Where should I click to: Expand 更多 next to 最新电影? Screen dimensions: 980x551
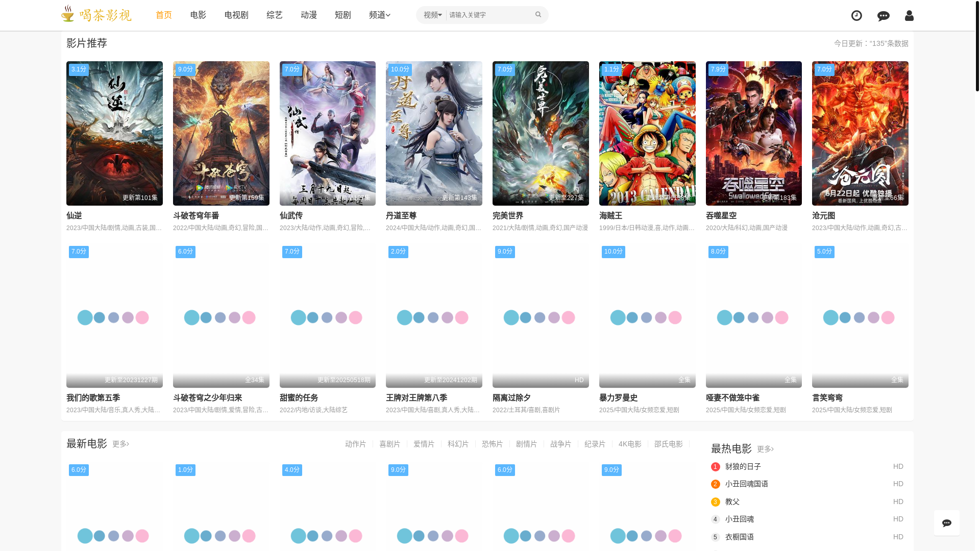(x=120, y=444)
